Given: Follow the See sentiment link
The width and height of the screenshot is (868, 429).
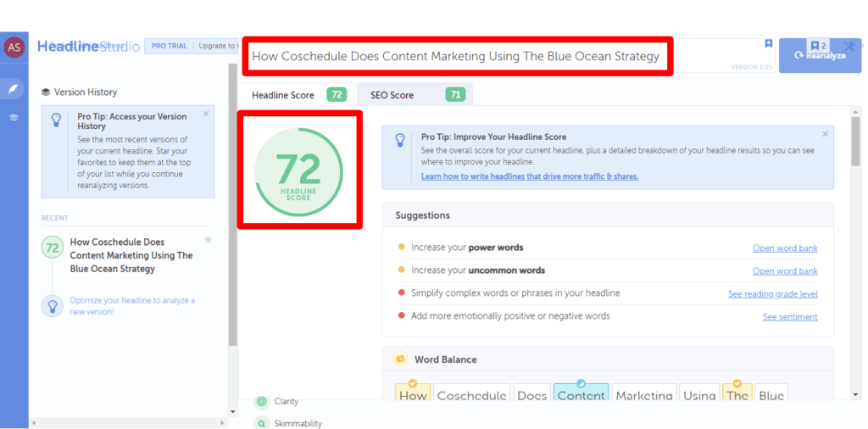Looking at the screenshot, I should point(790,316).
